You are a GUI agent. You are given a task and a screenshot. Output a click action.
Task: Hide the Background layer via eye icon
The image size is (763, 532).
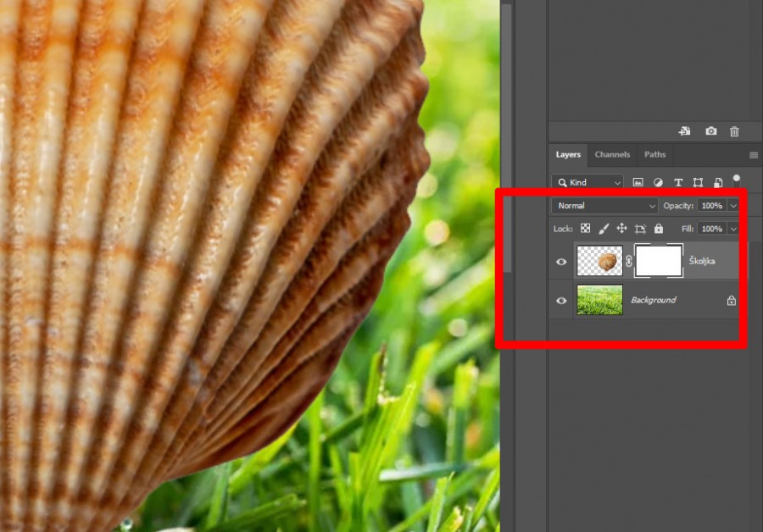point(561,300)
